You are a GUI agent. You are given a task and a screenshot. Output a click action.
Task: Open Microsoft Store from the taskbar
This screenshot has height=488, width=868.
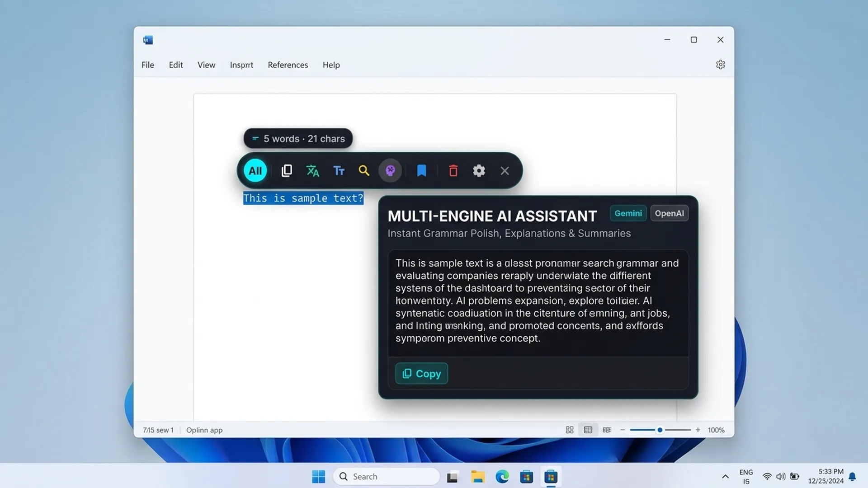point(527,477)
